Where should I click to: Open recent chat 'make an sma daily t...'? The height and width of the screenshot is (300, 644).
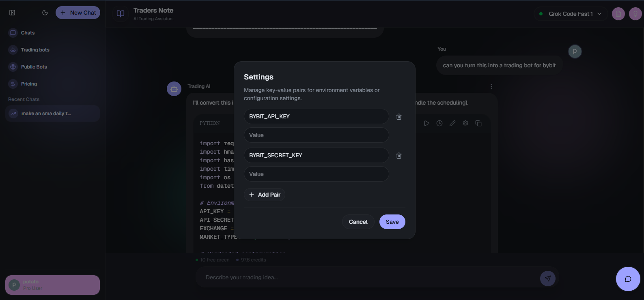pos(53,114)
